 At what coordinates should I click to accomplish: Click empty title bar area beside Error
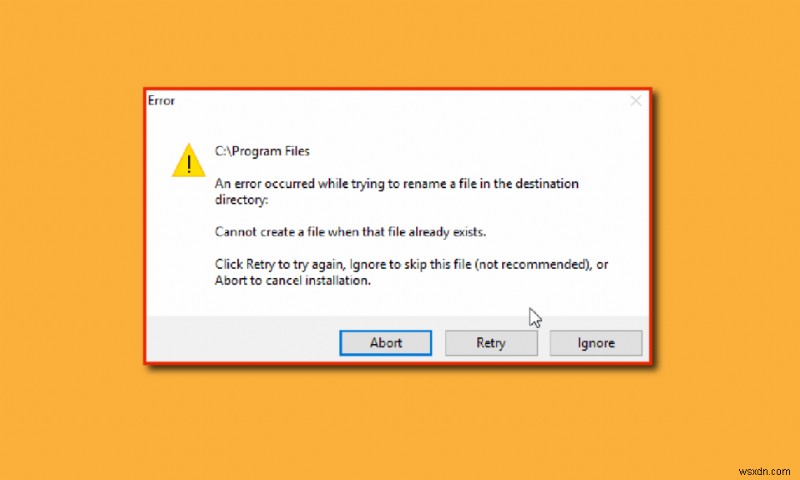pyautogui.click(x=398, y=101)
